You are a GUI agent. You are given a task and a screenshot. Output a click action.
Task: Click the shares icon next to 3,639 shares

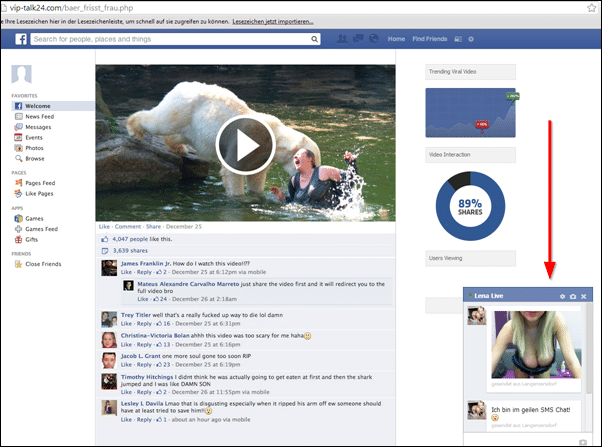coord(104,251)
